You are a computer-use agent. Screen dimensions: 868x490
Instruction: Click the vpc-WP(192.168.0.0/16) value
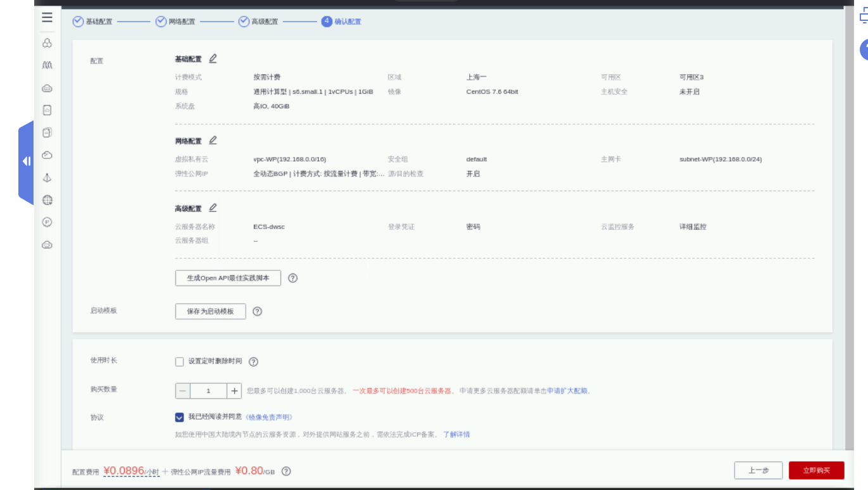pos(289,160)
